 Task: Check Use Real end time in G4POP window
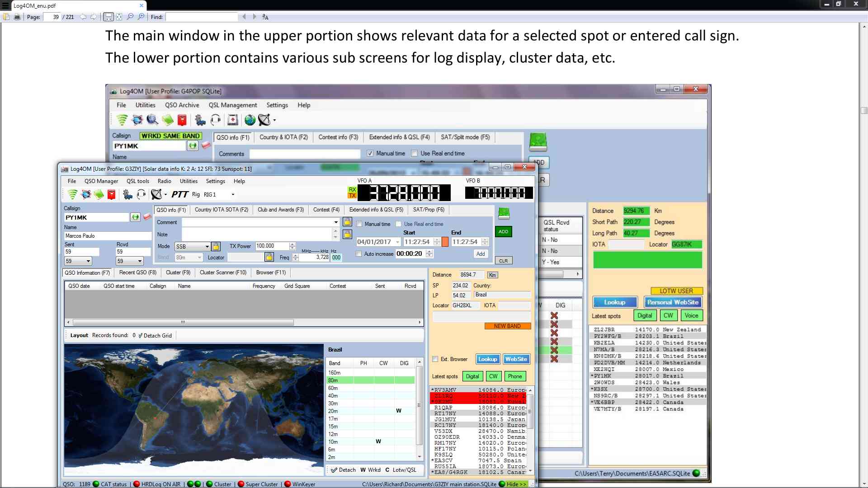(414, 154)
